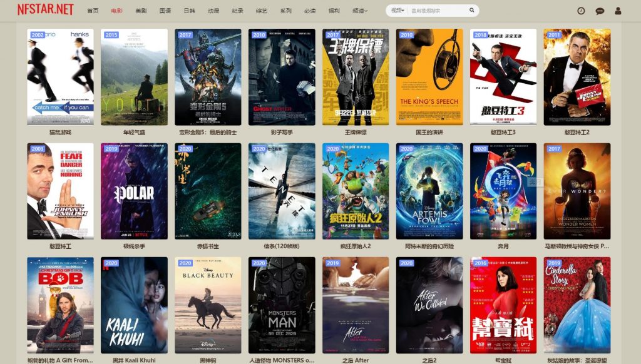
Task: Click the 变形金刚5 title link
Action: click(x=208, y=133)
